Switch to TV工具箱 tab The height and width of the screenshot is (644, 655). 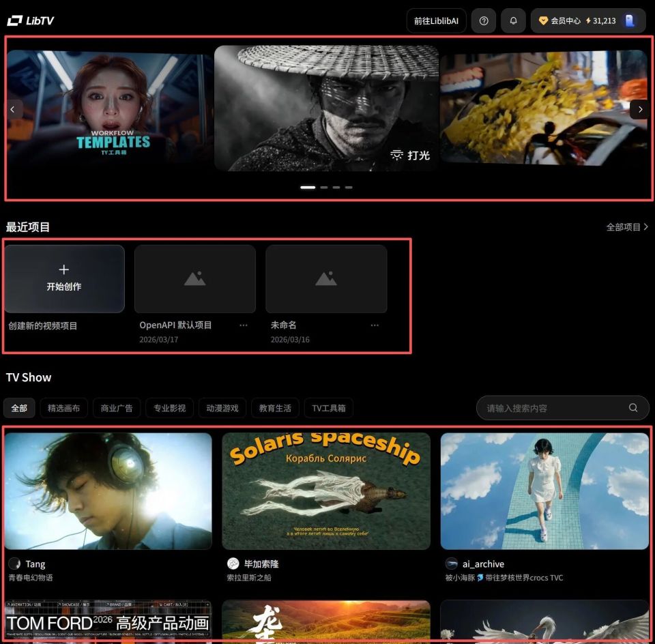pyautogui.click(x=329, y=408)
